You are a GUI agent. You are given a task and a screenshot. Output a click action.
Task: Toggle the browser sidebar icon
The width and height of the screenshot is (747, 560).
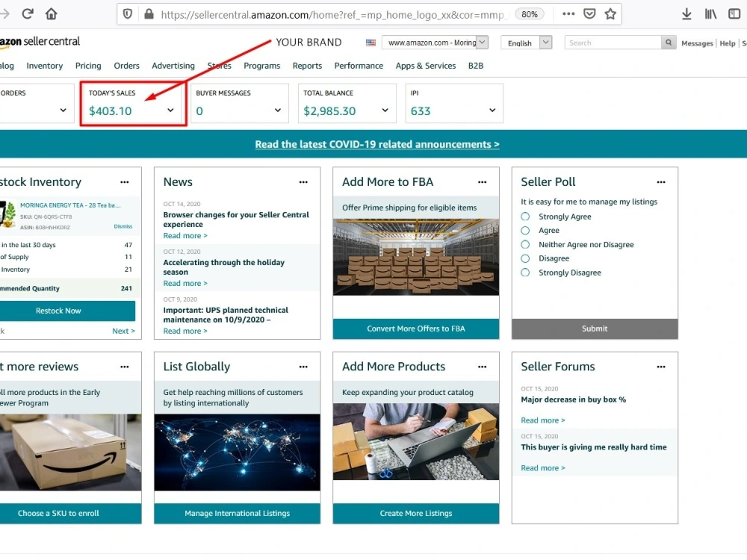pos(734,13)
